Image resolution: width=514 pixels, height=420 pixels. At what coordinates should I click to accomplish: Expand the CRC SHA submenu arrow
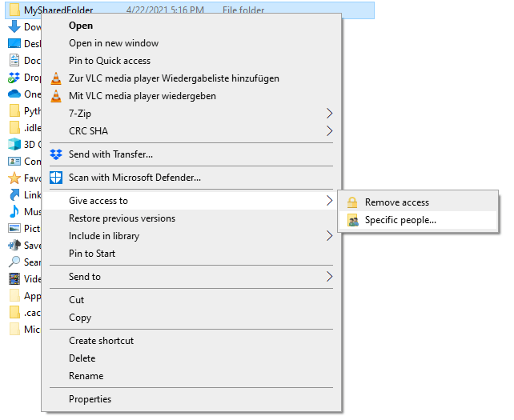[x=329, y=131]
